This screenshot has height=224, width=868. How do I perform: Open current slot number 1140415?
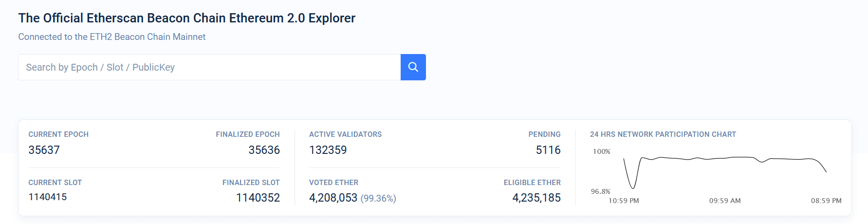click(x=47, y=197)
